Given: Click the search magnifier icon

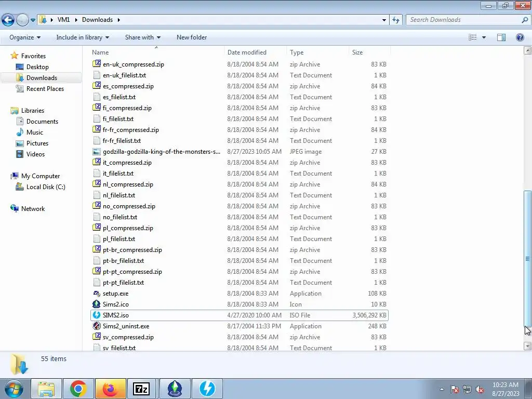Looking at the screenshot, I should click(x=525, y=20).
